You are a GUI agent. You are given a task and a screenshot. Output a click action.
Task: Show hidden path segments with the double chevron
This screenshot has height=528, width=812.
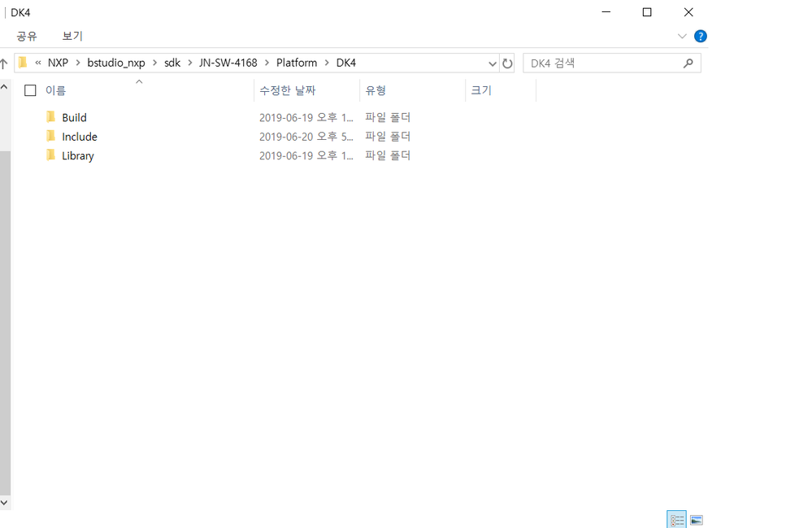pyautogui.click(x=38, y=63)
